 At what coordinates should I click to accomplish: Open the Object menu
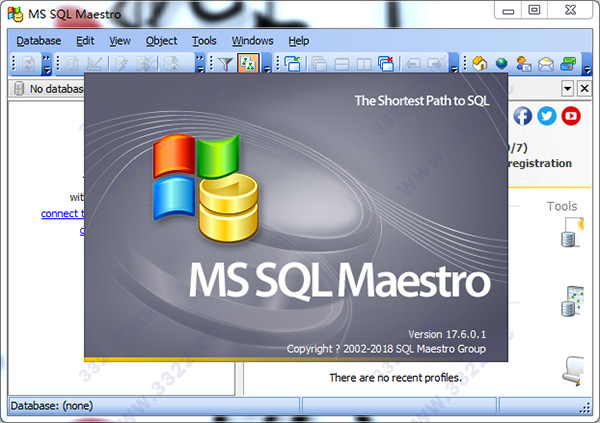pos(161,41)
